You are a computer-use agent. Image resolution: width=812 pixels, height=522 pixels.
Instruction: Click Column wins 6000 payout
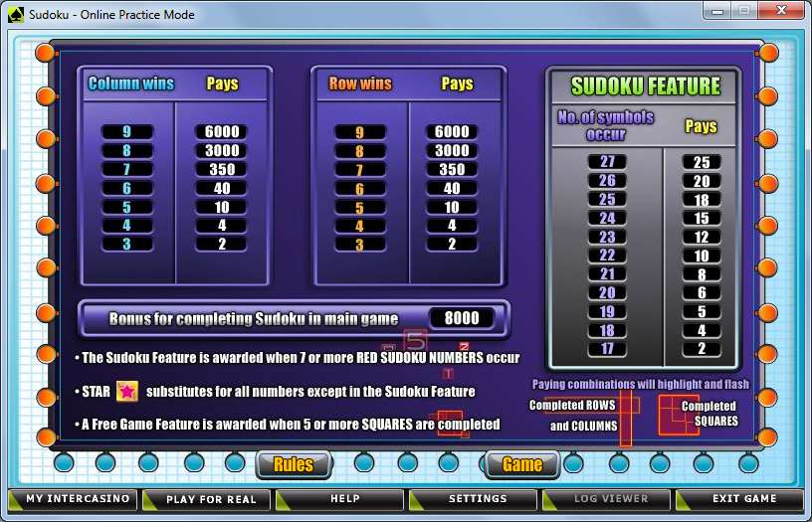(222, 132)
